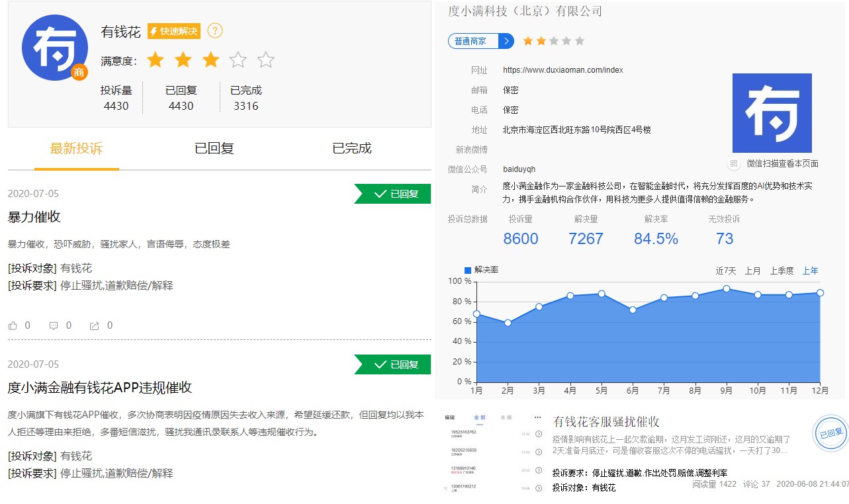Viewport: 849px width, 504px height.
Task: Expand the arrow next to 普通商家
Action: (506, 41)
